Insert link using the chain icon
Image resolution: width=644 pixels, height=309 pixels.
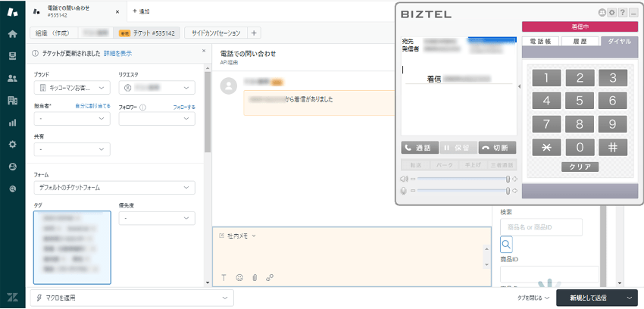[x=269, y=278]
